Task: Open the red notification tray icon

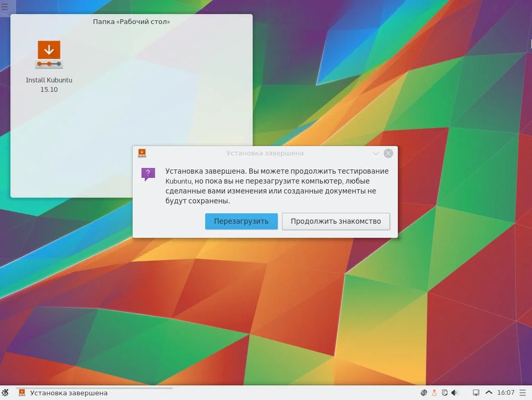Action: pyautogui.click(x=434, y=393)
